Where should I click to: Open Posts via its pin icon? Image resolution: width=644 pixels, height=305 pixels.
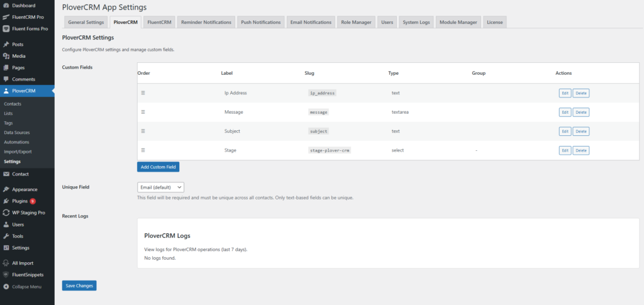click(x=6, y=45)
